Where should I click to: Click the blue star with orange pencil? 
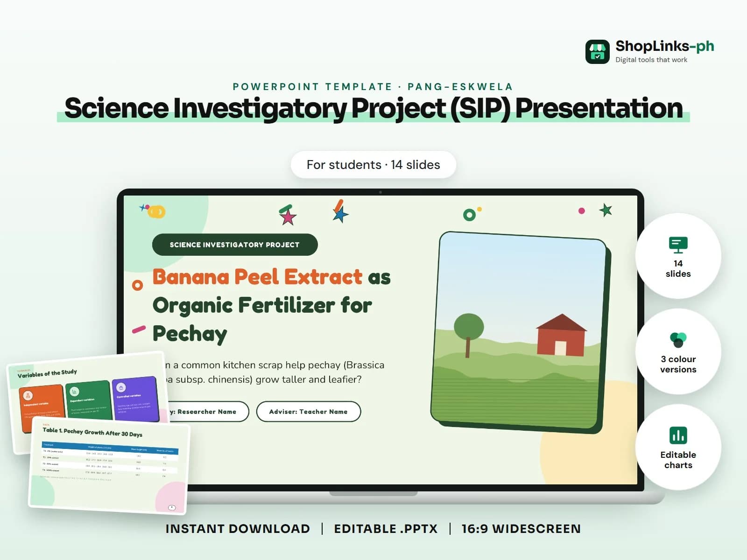click(x=340, y=211)
